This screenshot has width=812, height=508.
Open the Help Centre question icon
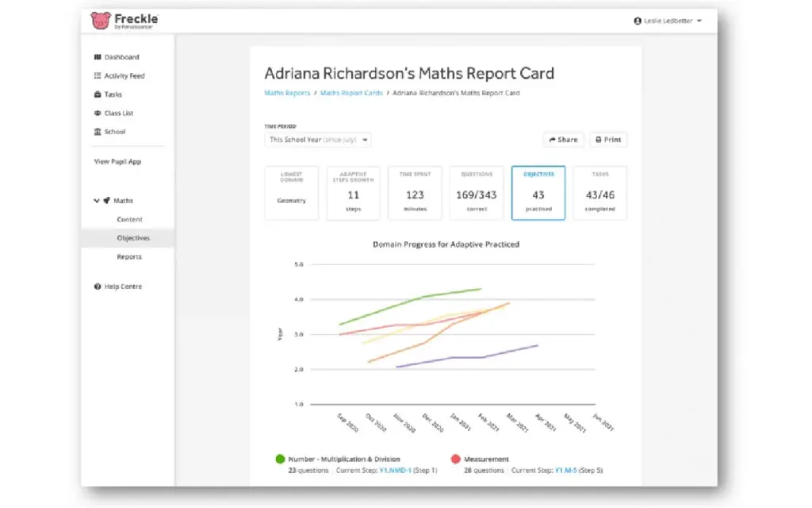coord(98,287)
